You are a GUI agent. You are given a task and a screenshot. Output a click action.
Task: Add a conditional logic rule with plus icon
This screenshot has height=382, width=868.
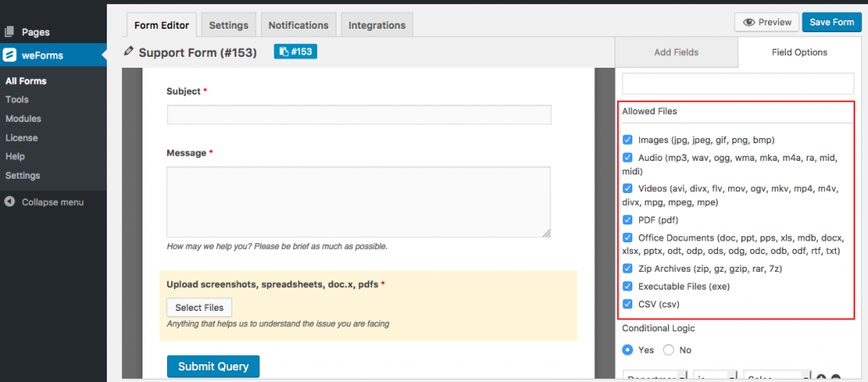(x=820, y=377)
